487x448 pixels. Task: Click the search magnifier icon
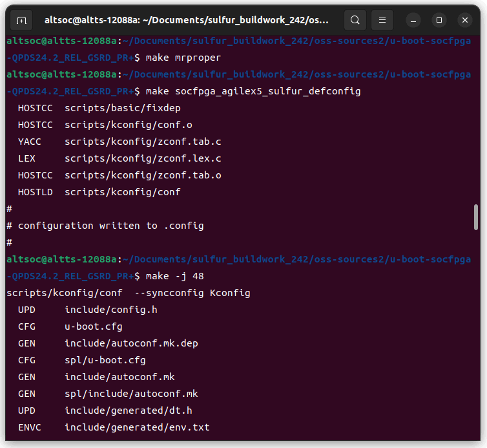(x=355, y=20)
